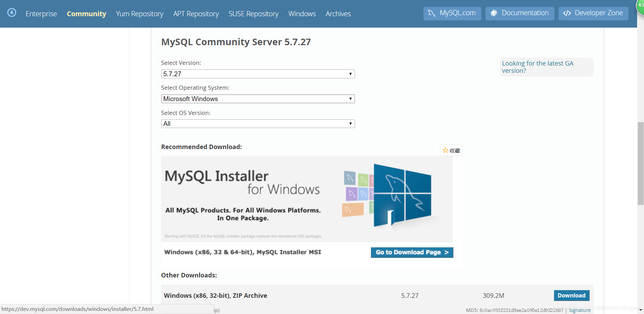Click the Developer Zone button
Image resolution: width=644 pixels, height=314 pixels.
(593, 13)
